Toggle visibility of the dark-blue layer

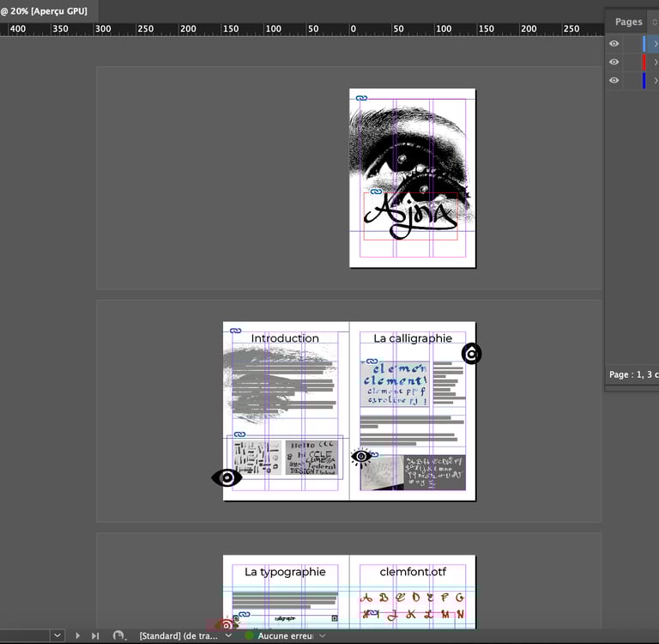614,81
